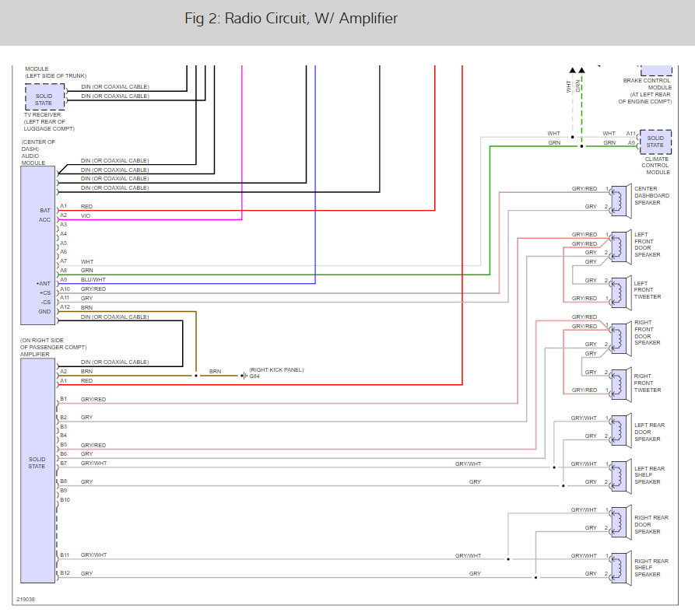695x616 pixels.
Task: Click the Left Rear Shelf Speaker symbol
Action: [621, 477]
